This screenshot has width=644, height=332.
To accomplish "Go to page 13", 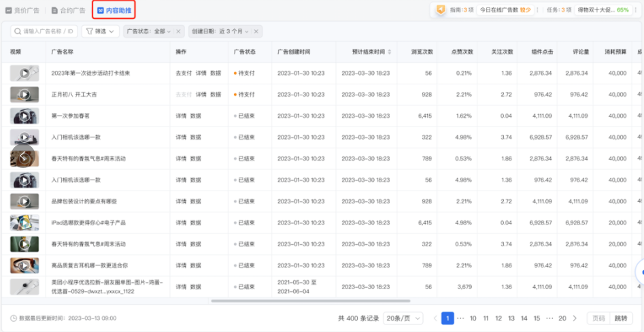I will 511,318.
